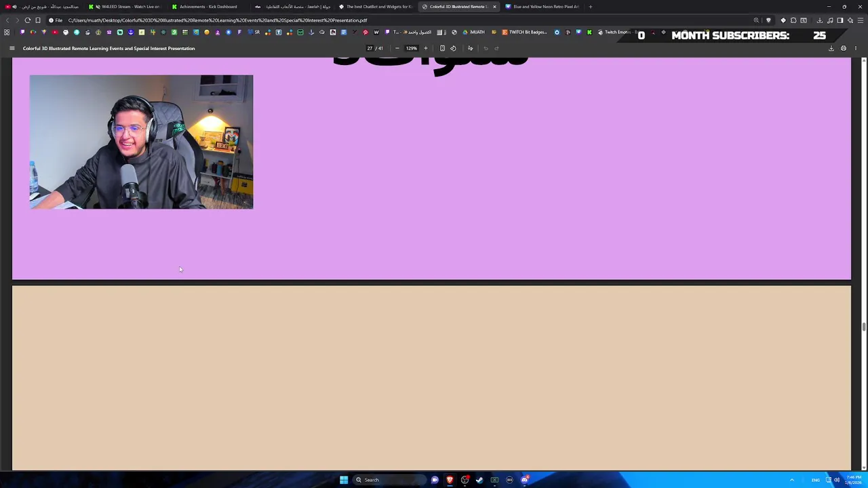Open the browser zoom magnifier icon
This screenshot has width=868, height=488.
[756, 20]
